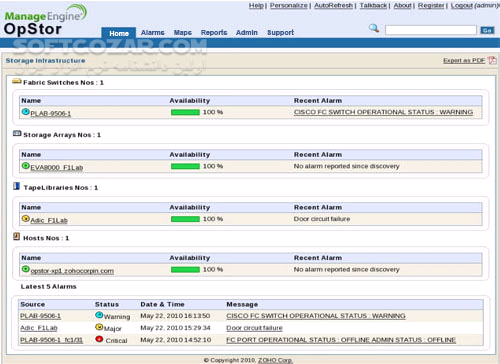The height and width of the screenshot is (364, 500).
Task: Open the Talkback link
Action: 373,6
